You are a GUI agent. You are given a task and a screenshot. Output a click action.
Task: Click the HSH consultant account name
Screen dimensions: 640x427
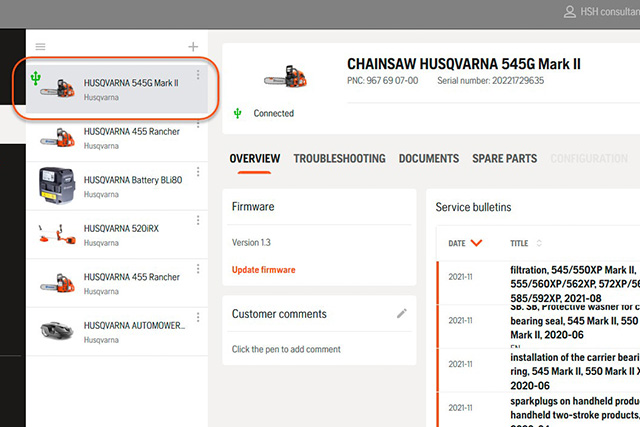coord(610,12)
